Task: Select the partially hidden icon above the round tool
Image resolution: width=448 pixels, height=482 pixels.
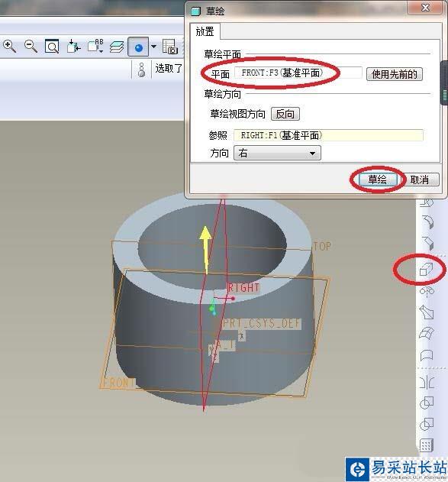Action: pos(427,202)
